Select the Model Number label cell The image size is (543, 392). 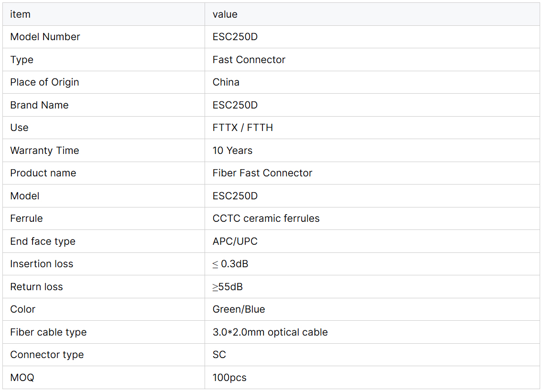pyautogui.click(x=45, y=37)
